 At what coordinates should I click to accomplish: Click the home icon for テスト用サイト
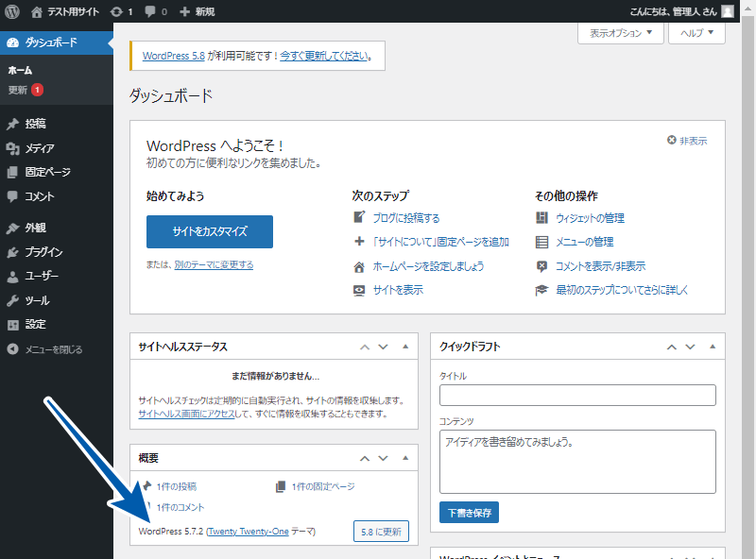(x=37, y=11)
